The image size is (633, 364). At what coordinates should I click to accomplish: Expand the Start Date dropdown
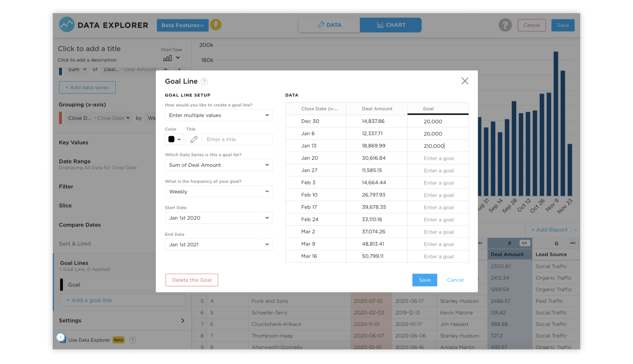coord(218,218)
